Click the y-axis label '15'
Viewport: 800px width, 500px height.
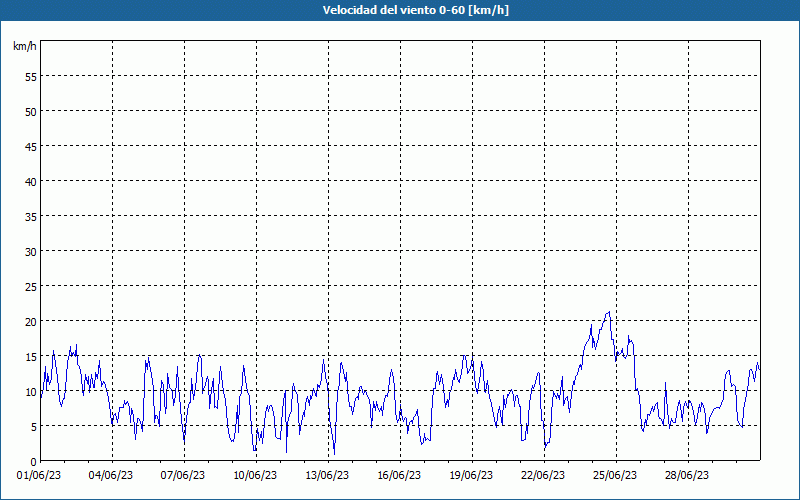tap(31, 357)
